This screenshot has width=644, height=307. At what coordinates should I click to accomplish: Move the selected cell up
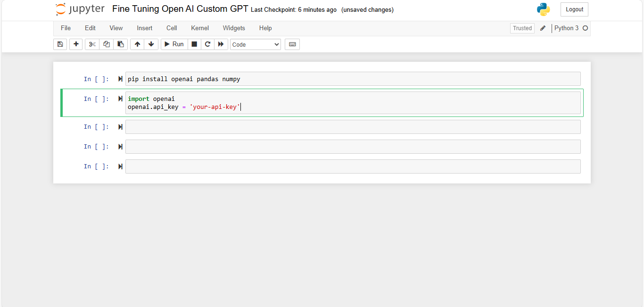[x=137, y=44]
